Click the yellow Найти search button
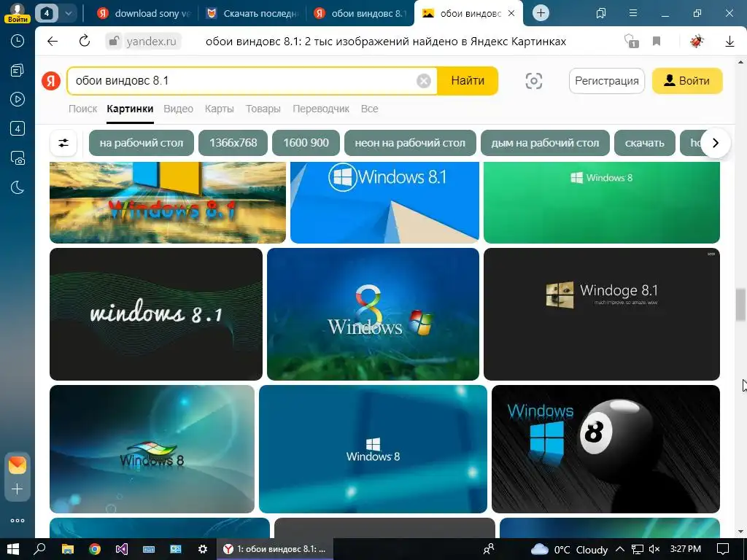Viewport: 747px width, 560px height. tap(468, 80)
